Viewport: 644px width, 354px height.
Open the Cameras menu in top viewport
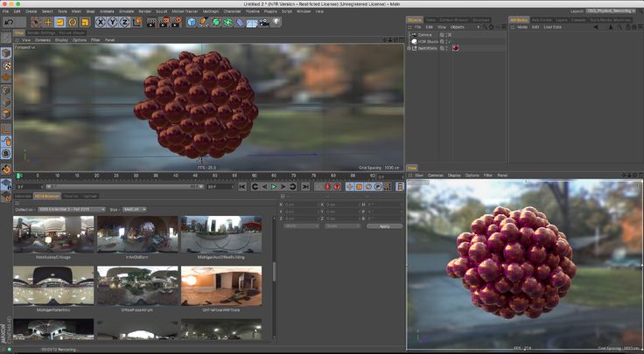(42, 39)
